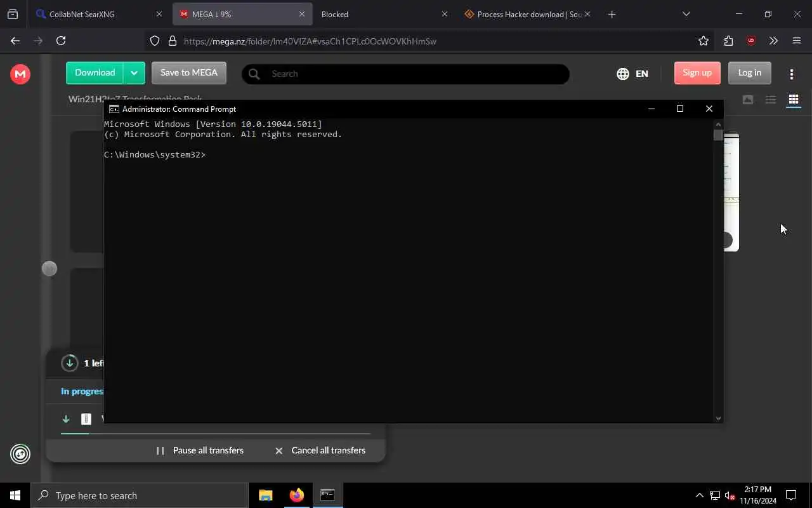812x508 pixels.
Task: Click the network status tray icon
Action: [715, 495]
